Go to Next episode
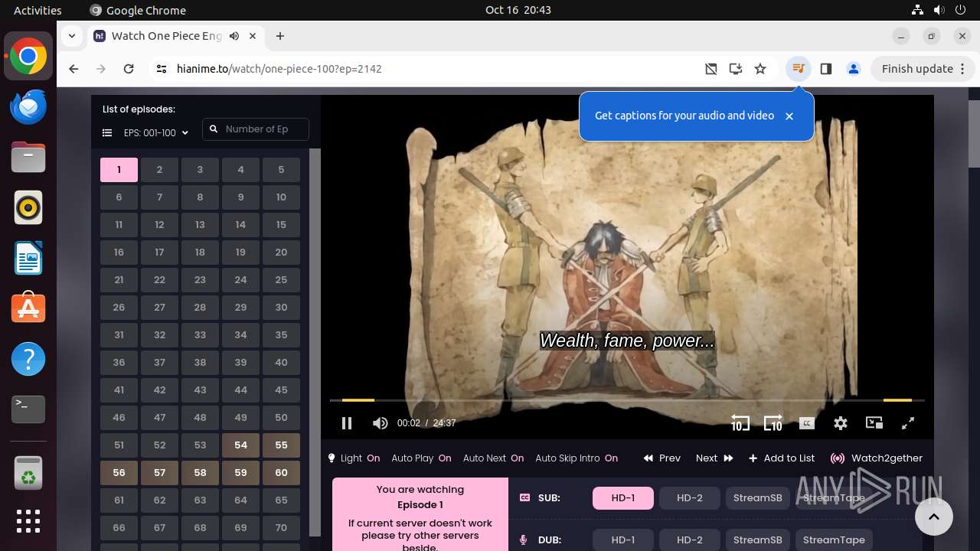 (x=714, y=458)
